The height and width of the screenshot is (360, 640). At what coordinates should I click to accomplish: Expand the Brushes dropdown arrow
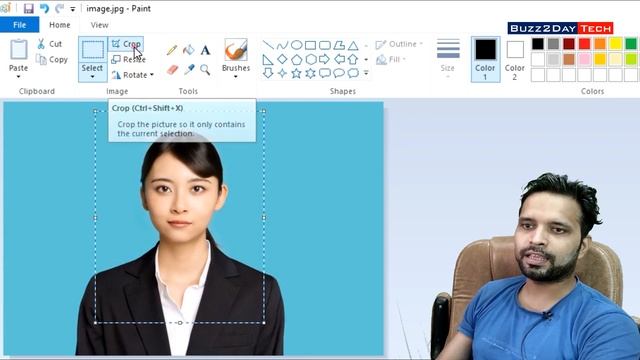coord(236,76)
